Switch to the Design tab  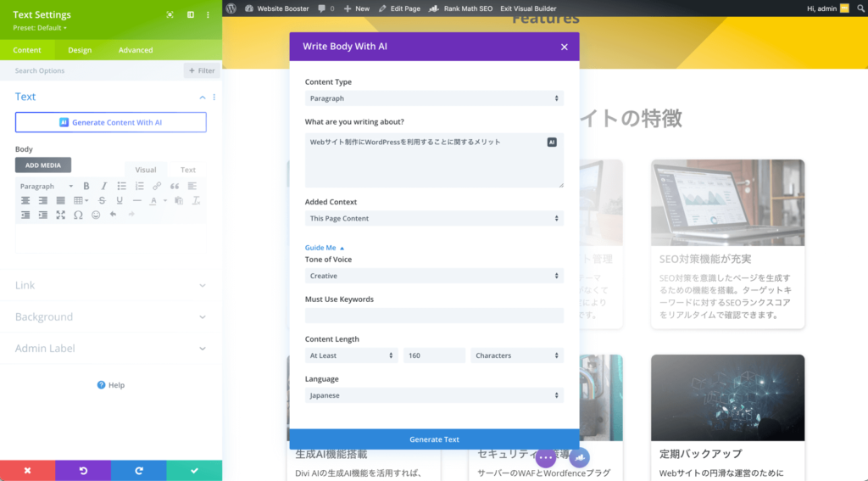(x=80, y=50)
